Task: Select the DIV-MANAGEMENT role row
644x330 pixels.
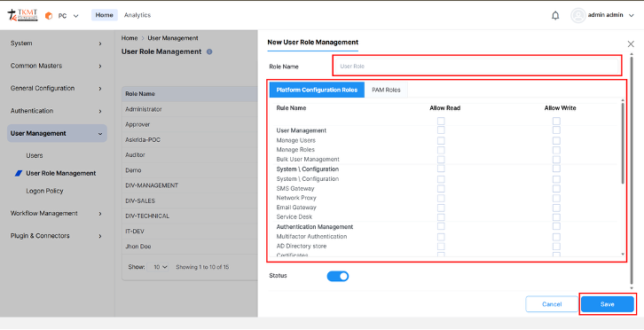Action: tap(190, 185)
